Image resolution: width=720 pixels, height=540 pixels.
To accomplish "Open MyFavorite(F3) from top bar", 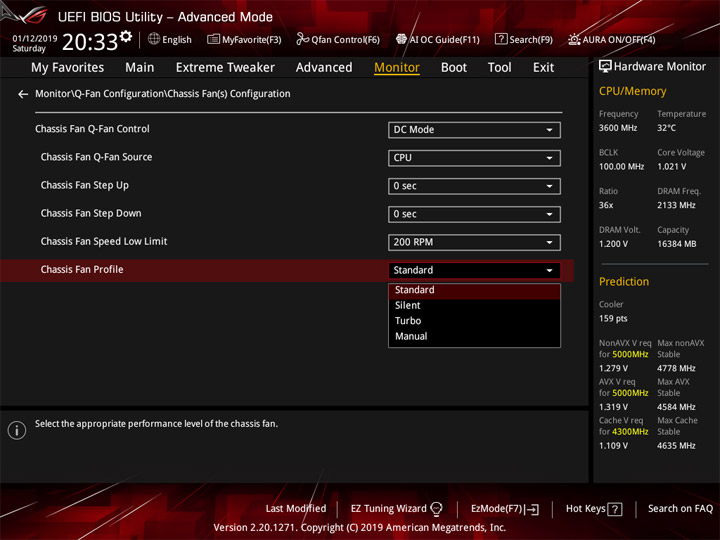I will (244, 39).
